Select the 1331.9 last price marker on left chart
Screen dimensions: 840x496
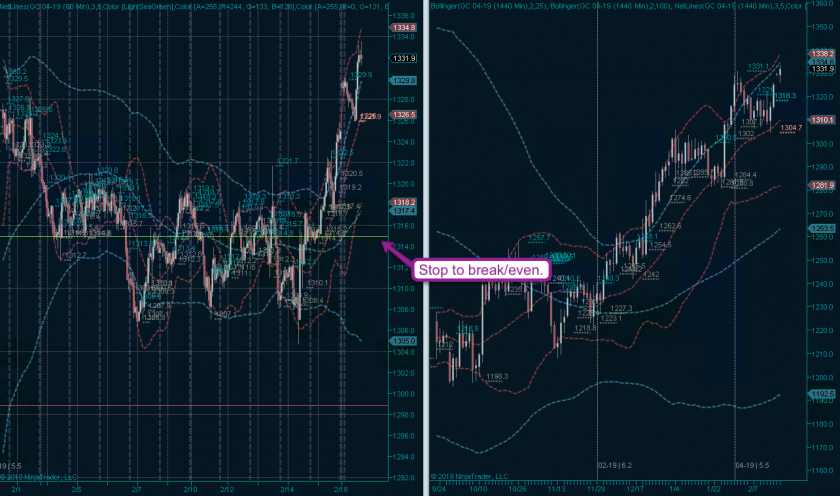(x=403, y=58)
